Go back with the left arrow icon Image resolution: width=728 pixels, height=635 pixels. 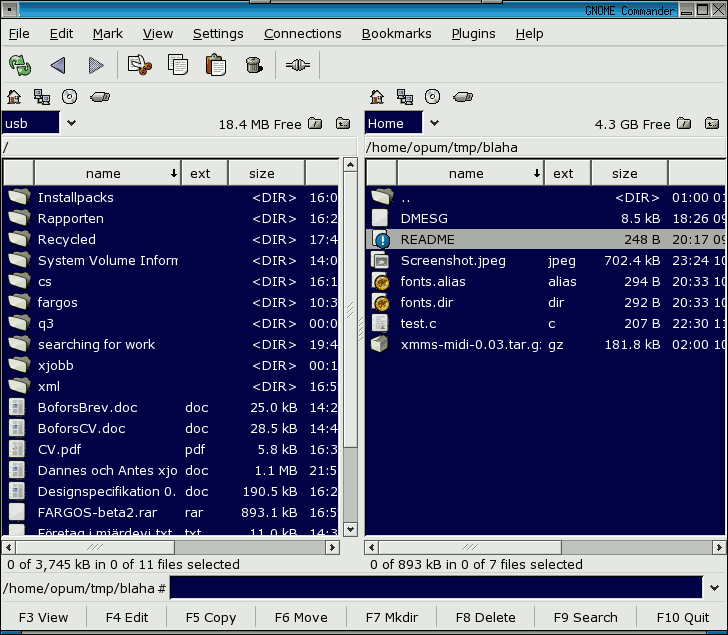point(58,66)
